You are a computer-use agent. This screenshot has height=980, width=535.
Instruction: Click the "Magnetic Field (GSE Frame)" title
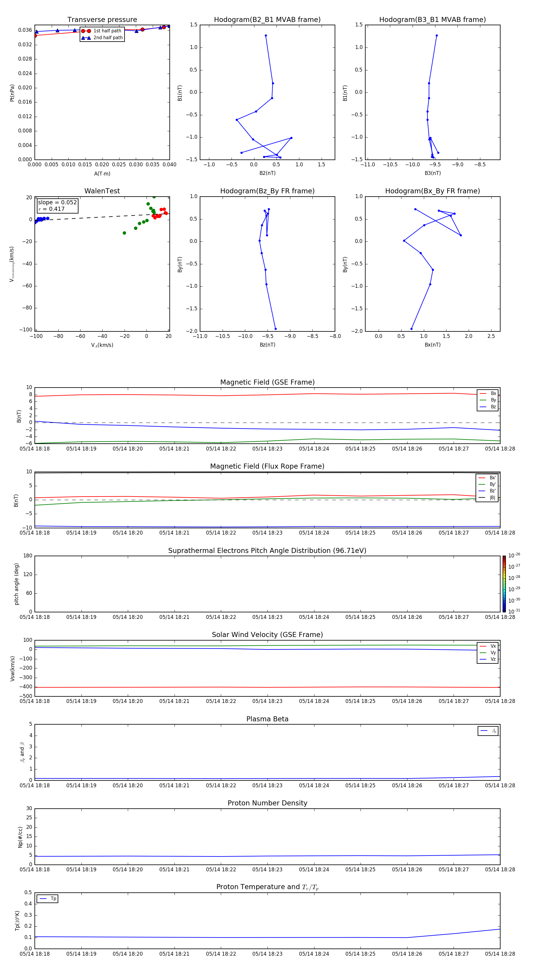coord(267,382)
